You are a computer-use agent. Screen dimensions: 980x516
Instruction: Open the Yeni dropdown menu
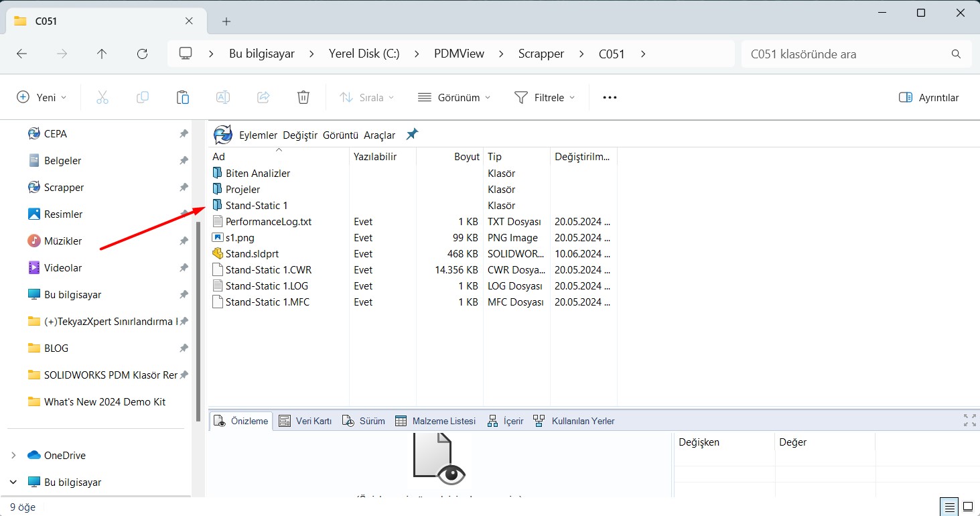point(42,97)
